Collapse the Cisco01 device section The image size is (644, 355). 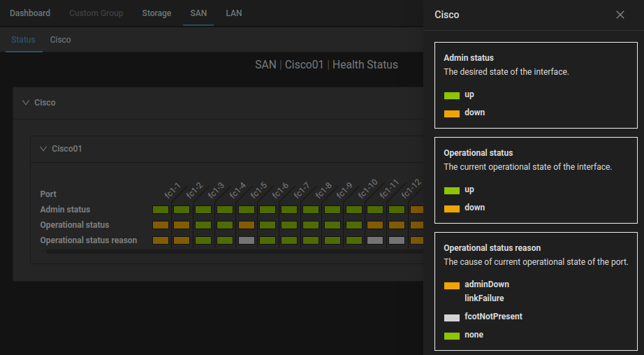pos(44,149)
